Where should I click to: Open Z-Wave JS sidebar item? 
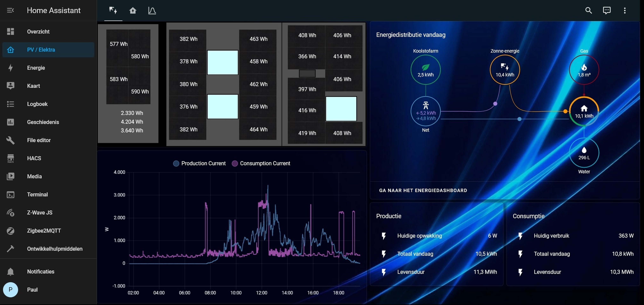pos(39,213)
